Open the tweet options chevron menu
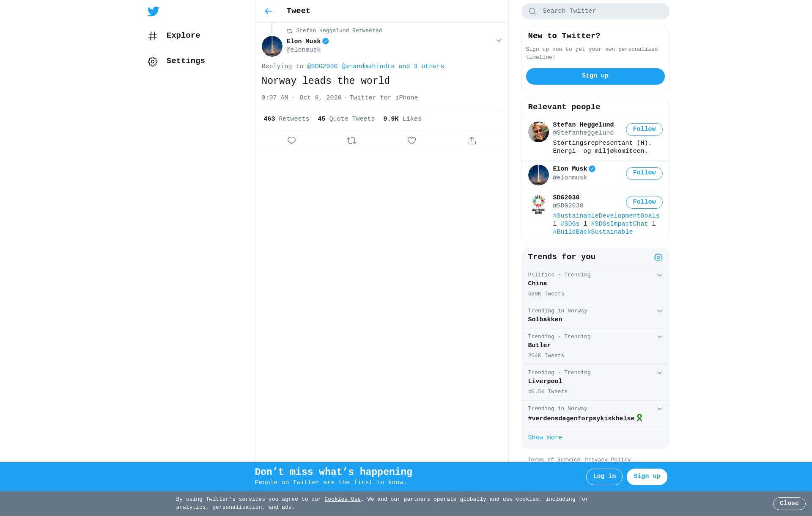The width and height of the screenshot is (812, 516). click(x=499, y=41)
